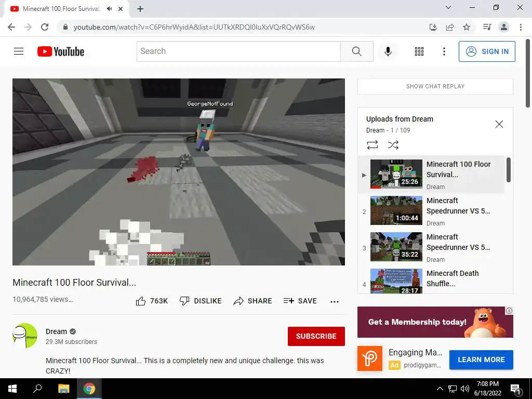The width and height of the screenshot is (532, 399).
Task: Select playlist video Minecraft 100 Floor Survival
Action: tap(431, 175)
